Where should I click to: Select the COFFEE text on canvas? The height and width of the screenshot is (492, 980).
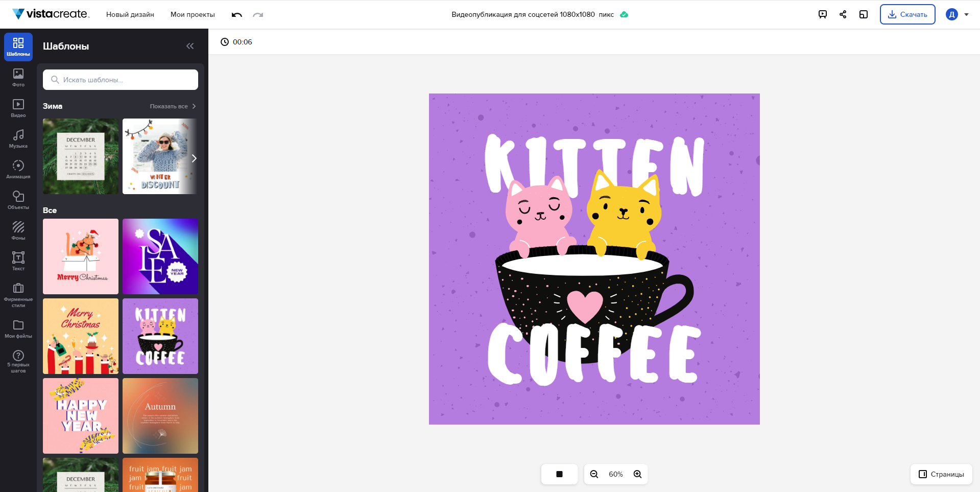(595, 354)
